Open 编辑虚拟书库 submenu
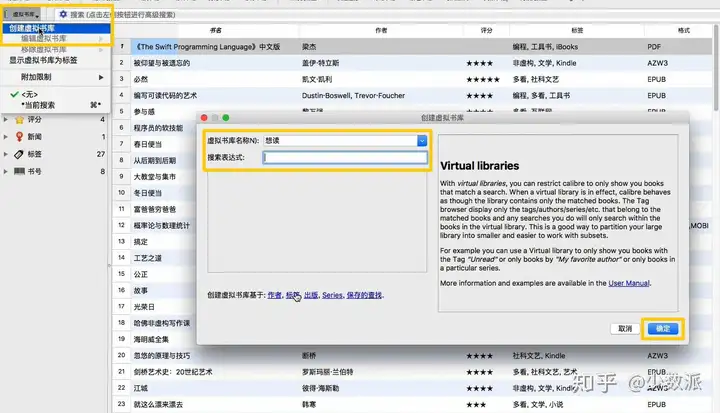The image size is (720, 413). (x=56, y=39)
